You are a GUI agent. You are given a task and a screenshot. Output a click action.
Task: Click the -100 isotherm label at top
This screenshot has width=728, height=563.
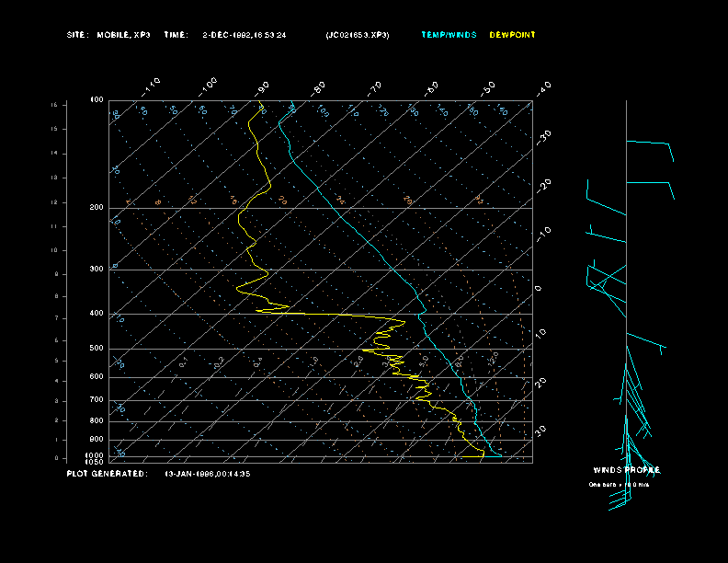pyautogui.click(x=208, y=87)
